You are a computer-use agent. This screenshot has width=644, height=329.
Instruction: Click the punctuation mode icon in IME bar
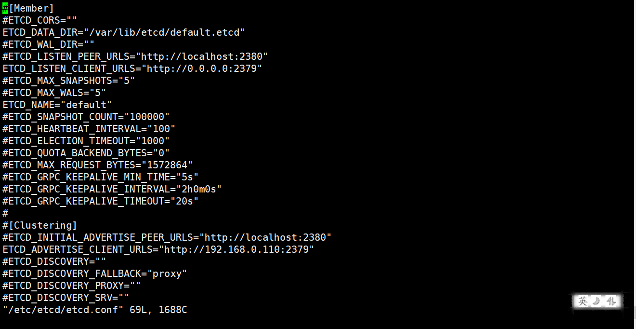pos(611,302)
